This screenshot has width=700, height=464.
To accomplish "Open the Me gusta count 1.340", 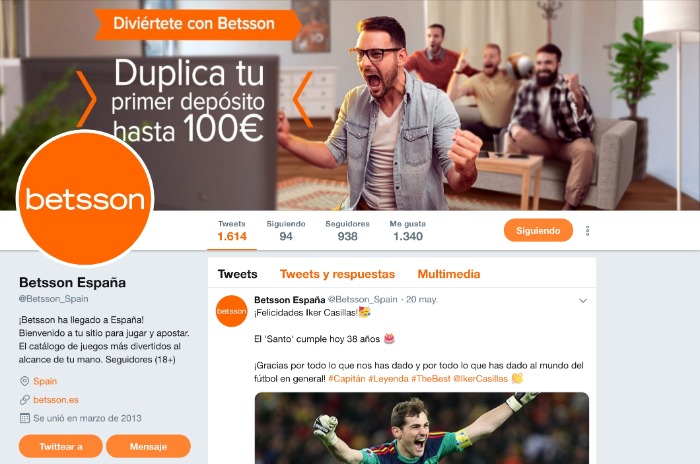I will (408, 230).
